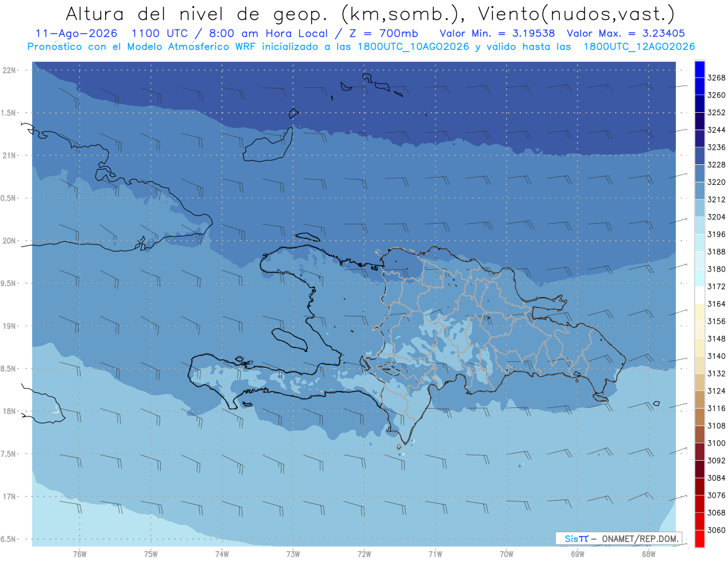
Task: Click the '17N' latitude label
Action: point(10,497)
